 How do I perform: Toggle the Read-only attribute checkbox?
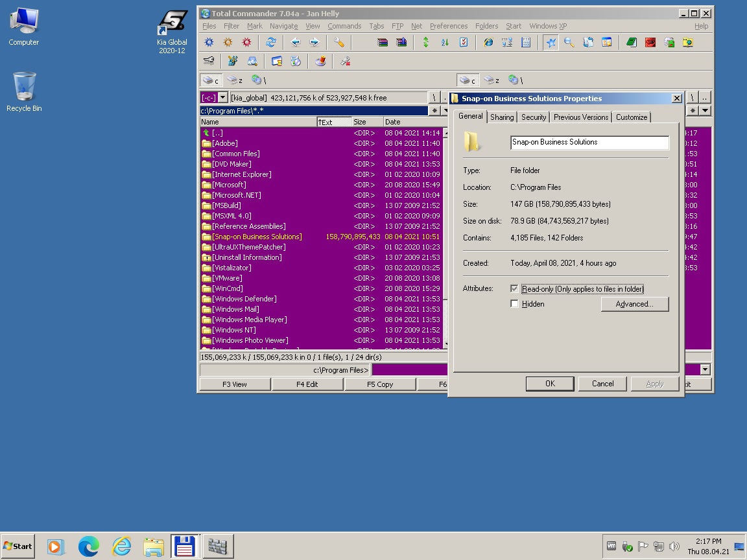(x=514, y=288)
